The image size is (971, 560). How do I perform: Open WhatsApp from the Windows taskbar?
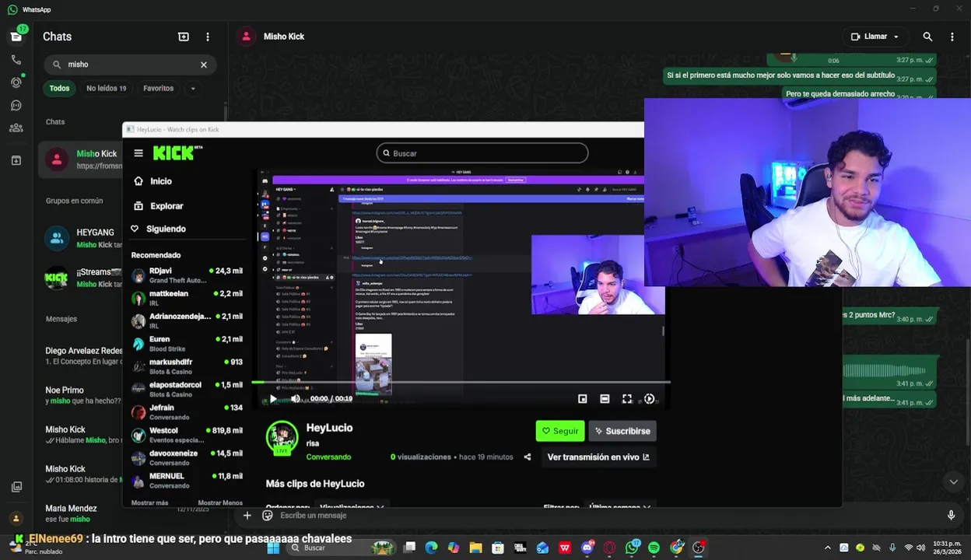click(x=632, y=548)
